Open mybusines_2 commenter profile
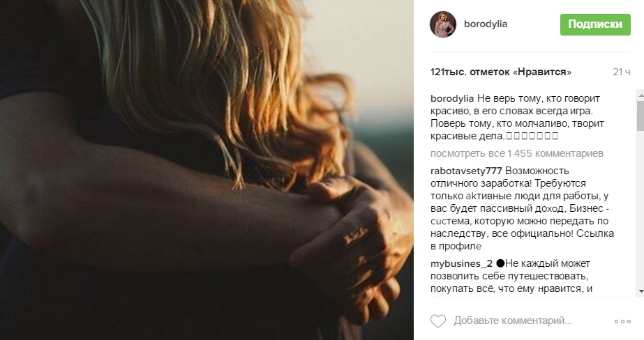The image size is (644, 340). click(461, 263)
